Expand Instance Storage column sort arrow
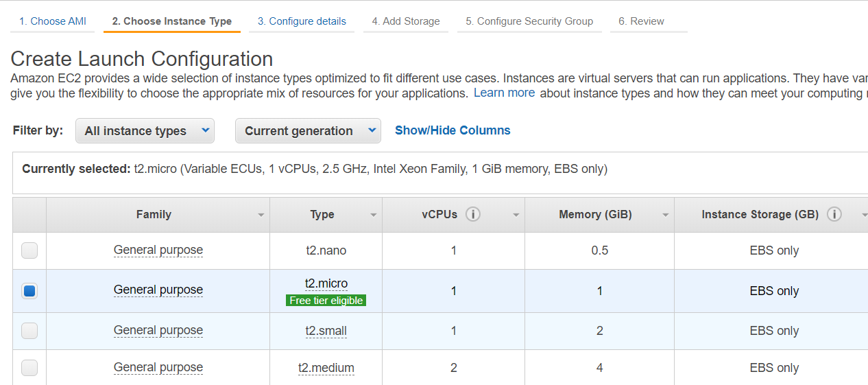This screenshot has height=385, width=868. pyautogui.click(x=864, y=215)
